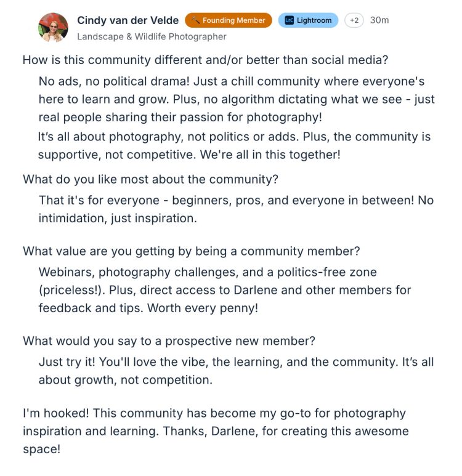Screen dimensions: 462x476
Task: Click the LrC Lightroom Classic icon
Action: pos(288,20)
